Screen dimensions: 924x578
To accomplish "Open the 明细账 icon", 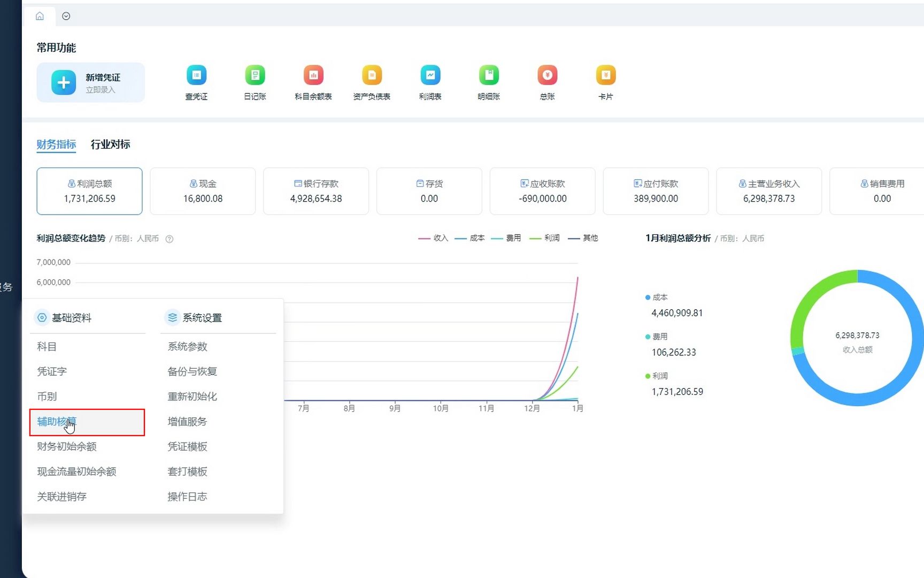I will pos(488,82).
